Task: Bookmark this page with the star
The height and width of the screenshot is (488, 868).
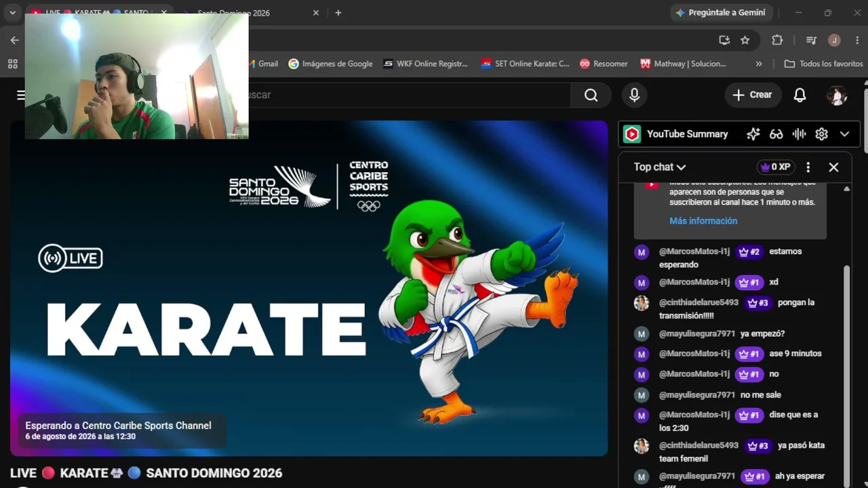Action: (x=745, y=40)
